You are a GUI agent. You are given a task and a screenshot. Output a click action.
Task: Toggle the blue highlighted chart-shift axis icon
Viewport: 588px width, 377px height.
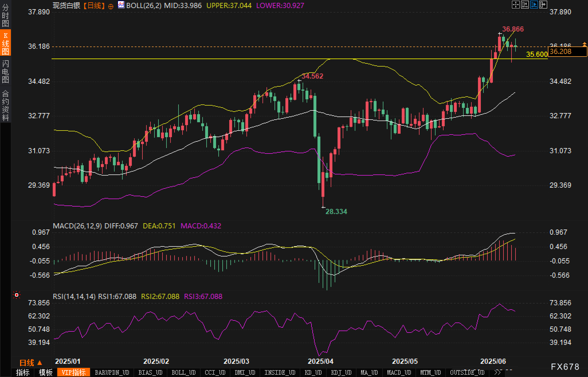[x=534, y=5]
